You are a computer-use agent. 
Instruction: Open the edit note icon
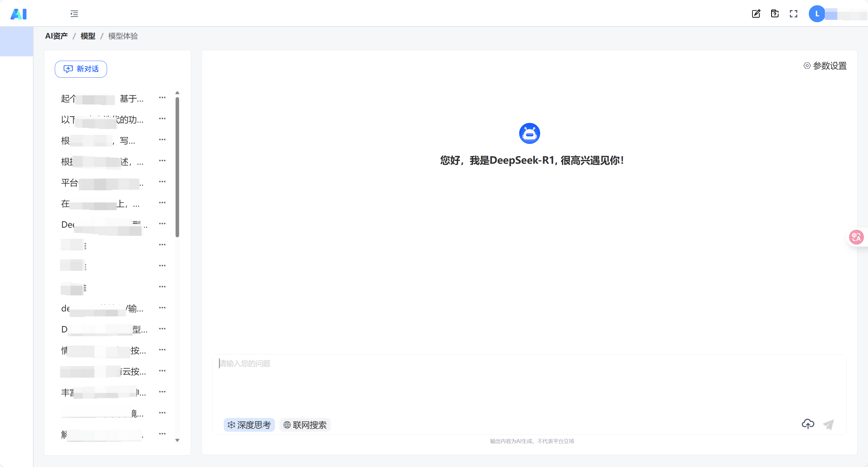756,14
